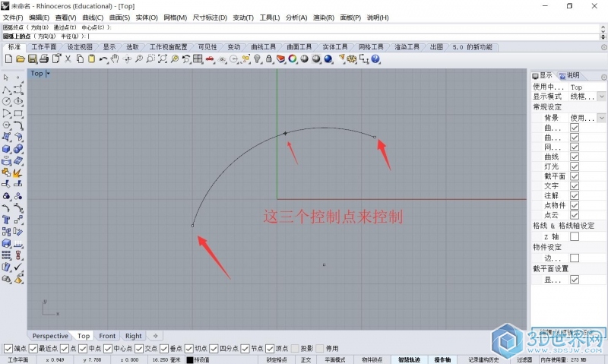Click the Print icon in the toolbar

pos(44,59)
